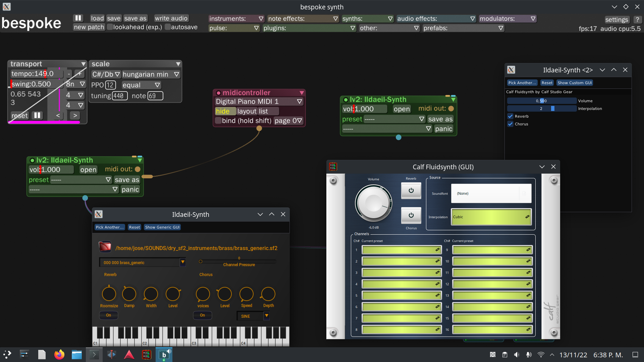Launch Firefox from the taskbar
Viewport: 644px width, 362px height.
click(59, 354)
